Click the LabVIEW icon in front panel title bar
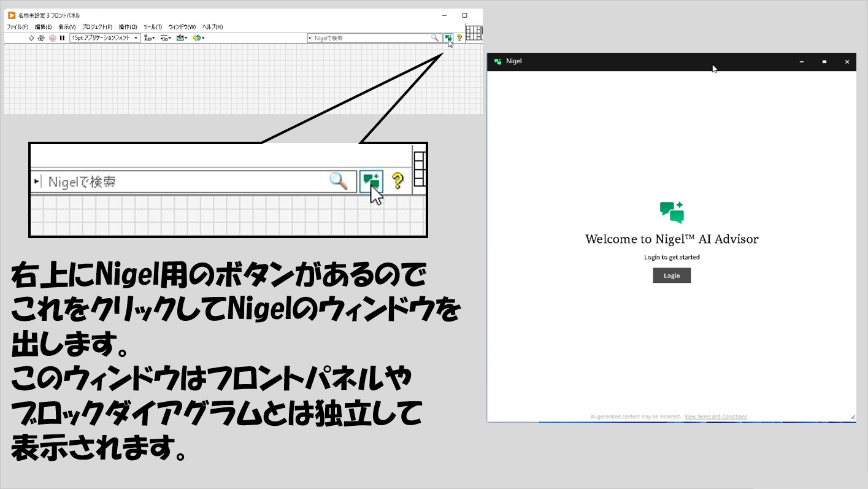This screenshot has height=489, width=868. pyautogui.click(x=12, y=15)
